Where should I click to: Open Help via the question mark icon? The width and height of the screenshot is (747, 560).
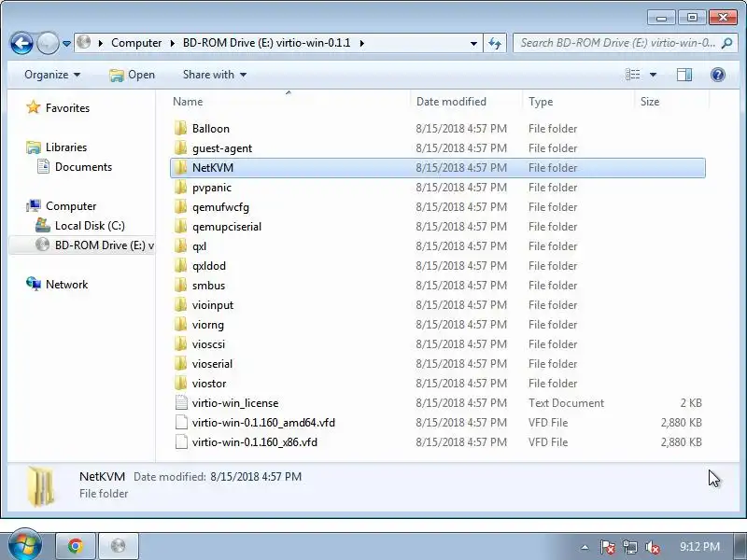pyautogui.click(x=717, y=75)
